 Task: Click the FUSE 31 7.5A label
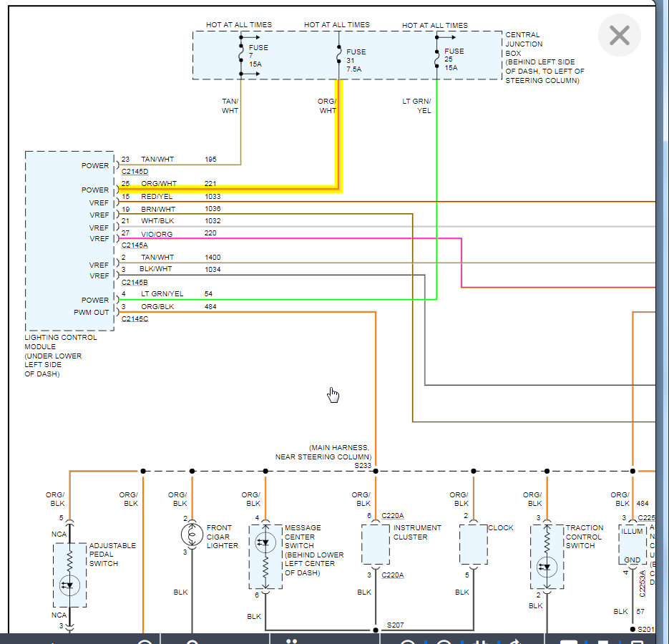[356, 60]
